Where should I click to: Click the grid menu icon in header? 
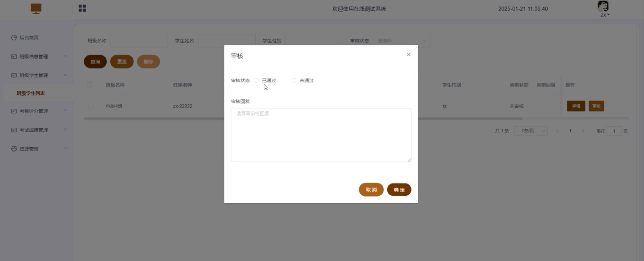point(82,8)
